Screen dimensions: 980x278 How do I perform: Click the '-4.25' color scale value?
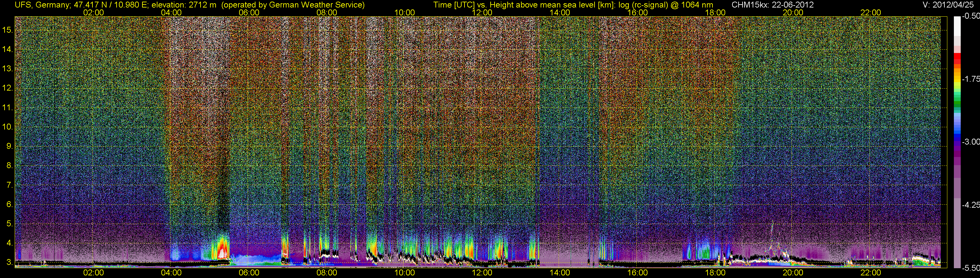(x=971, y=205)
